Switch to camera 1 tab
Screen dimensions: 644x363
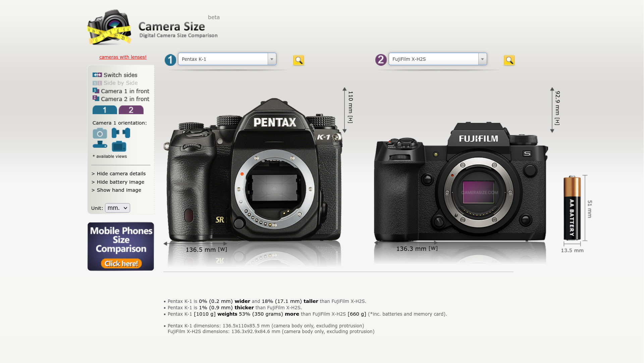click(105, 110)
